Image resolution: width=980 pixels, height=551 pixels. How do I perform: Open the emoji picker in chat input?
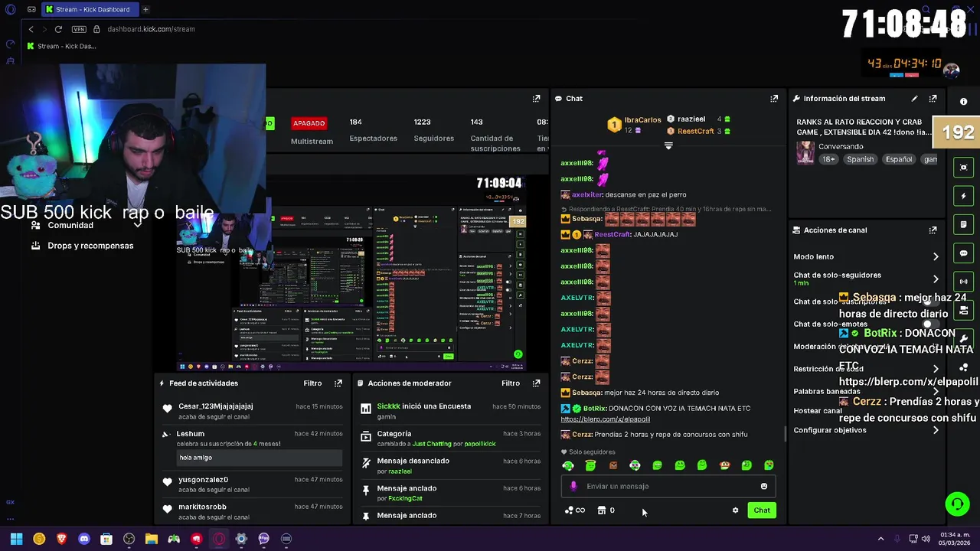(763, 487)
